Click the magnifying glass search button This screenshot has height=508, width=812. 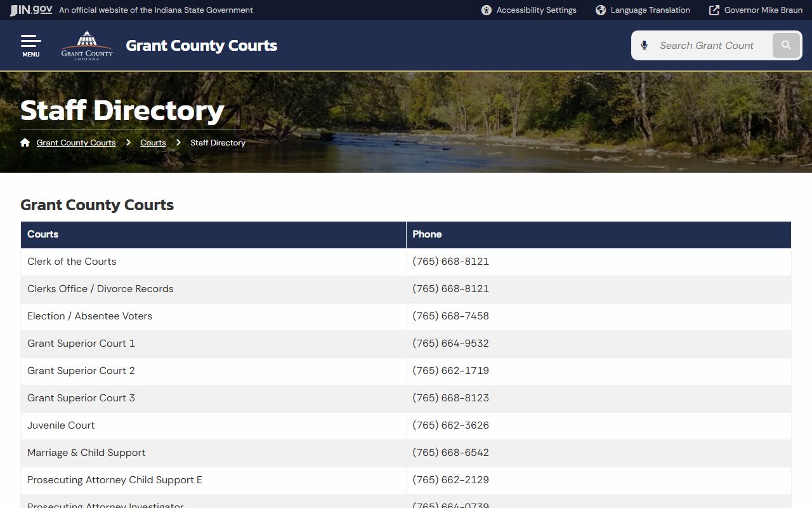pyautogui.click(x=786, y=46)
